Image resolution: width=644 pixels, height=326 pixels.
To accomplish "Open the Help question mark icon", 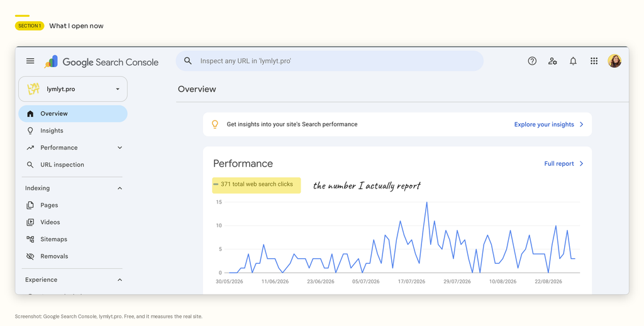I will [x=532, y=61].
